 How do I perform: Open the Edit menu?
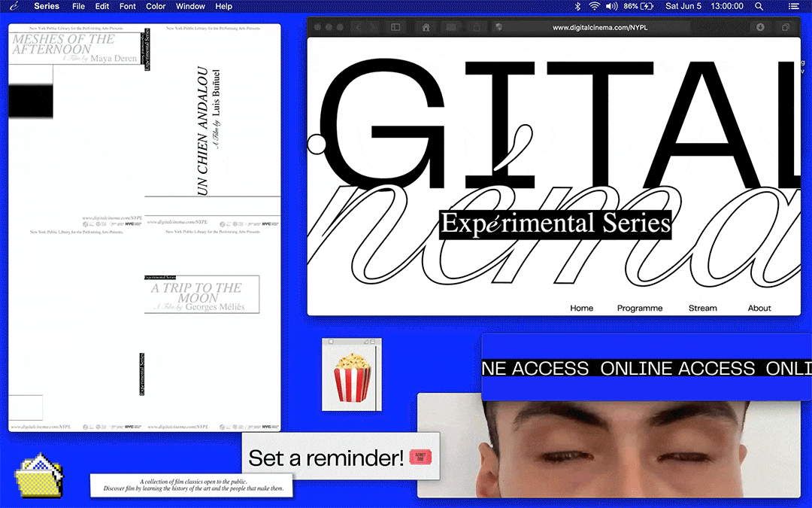tap(102, 6)
